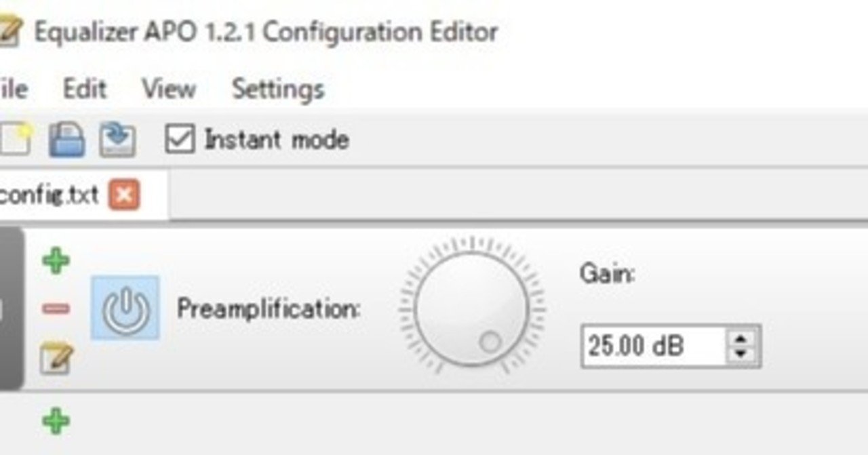Increase Gain using up stepper arrow

pyautogui.click(x=741, y=339)
